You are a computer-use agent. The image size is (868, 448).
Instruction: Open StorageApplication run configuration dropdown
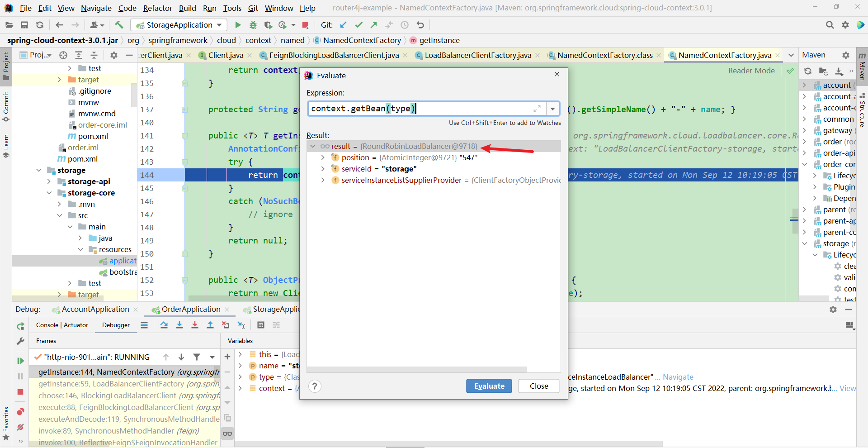[220, 25]
